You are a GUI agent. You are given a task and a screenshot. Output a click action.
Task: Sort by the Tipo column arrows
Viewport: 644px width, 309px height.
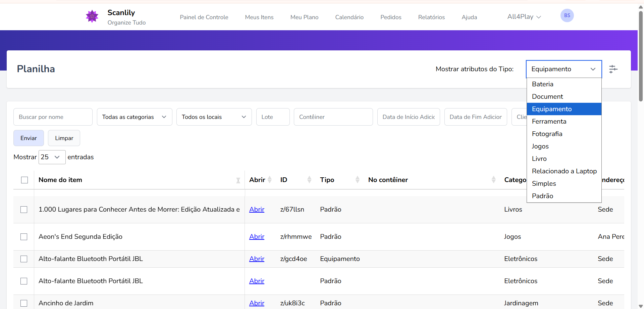[358, 180]
